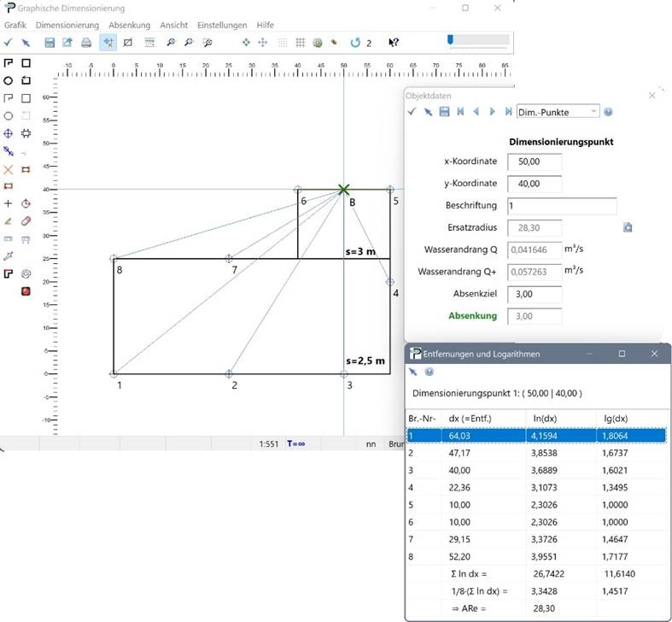
Task: Open the Dim.-Punkte dropdown
Action: pyautogui.click(x=558, y=111)
